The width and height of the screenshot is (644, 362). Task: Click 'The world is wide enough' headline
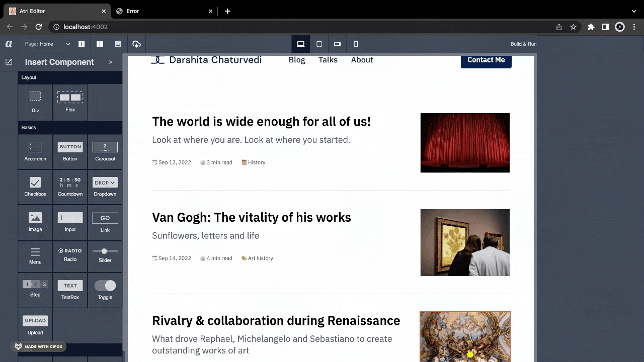(x=261, y=121)
